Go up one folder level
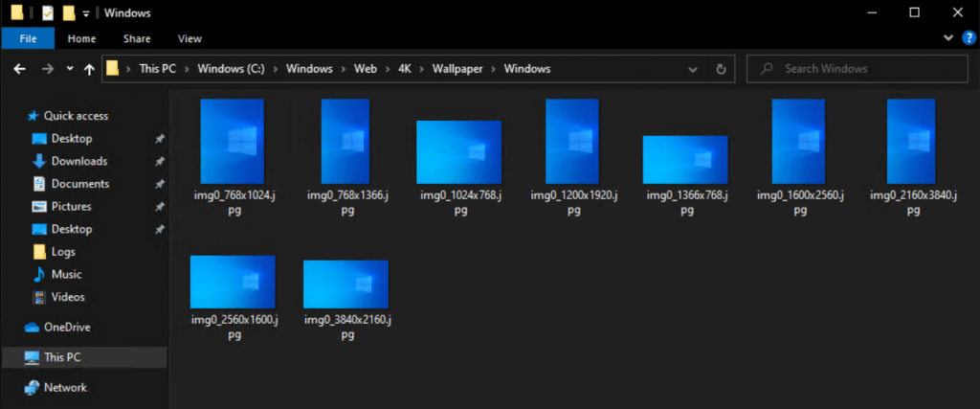This screenshot has width=980, height=409. point(89,69)
